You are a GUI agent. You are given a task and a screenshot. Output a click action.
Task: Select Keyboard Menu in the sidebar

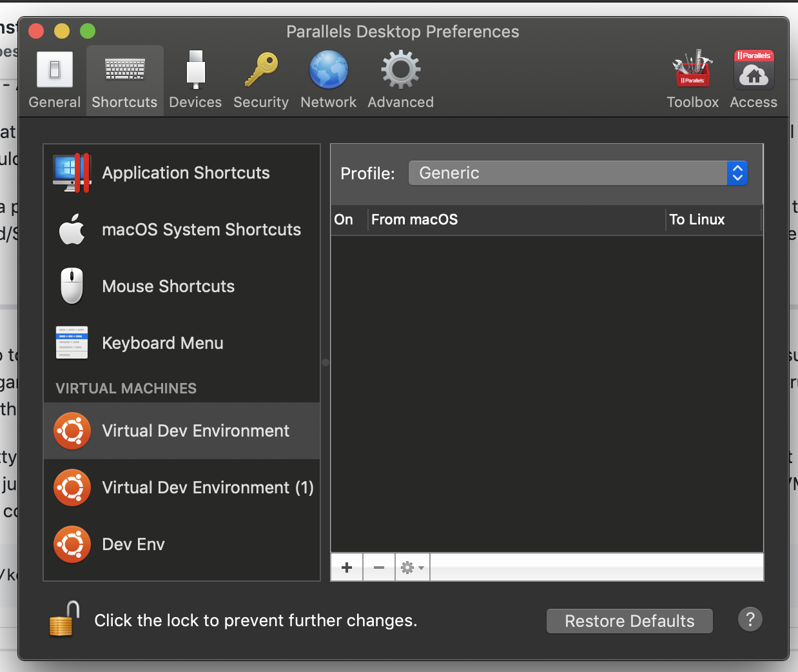(x=182, y=343)
